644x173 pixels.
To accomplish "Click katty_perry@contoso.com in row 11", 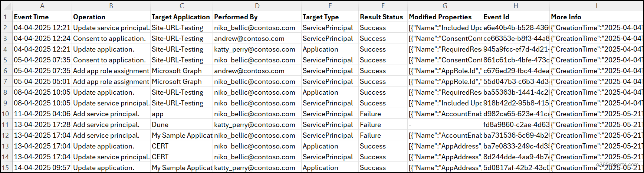I will click(x=254, y=125).
